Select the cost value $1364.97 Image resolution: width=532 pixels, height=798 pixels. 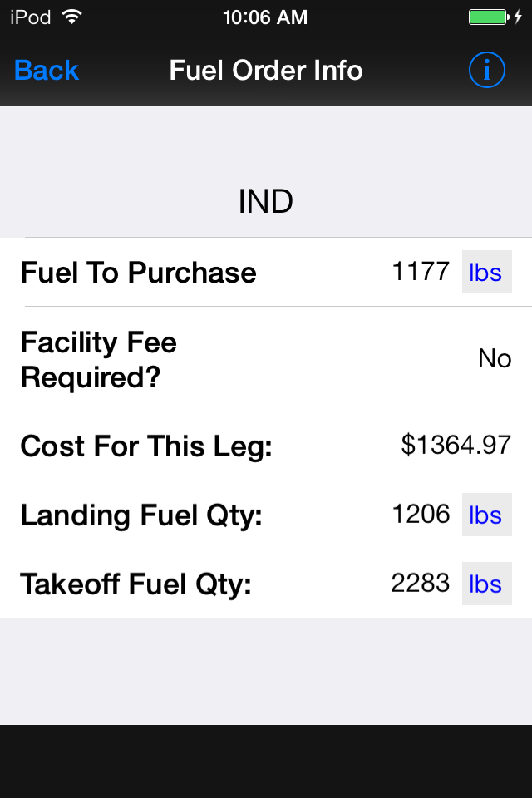click(456, 445)
